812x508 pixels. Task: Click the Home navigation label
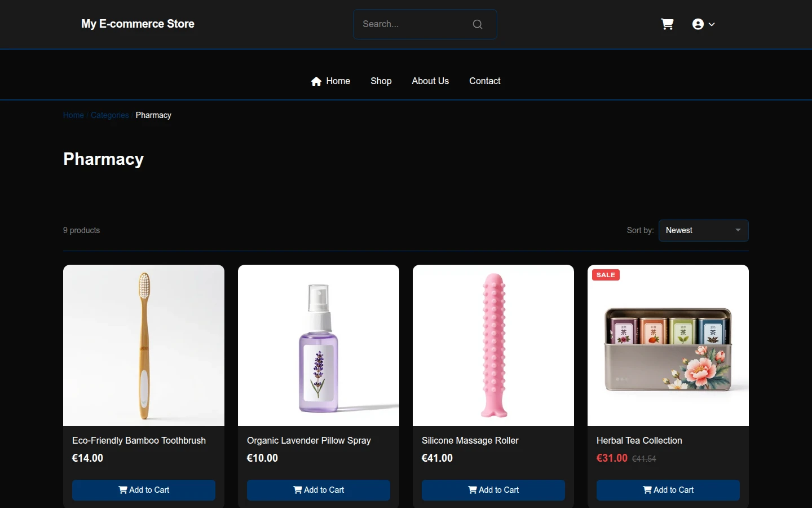pyautogui.click(x=338, y=81)
